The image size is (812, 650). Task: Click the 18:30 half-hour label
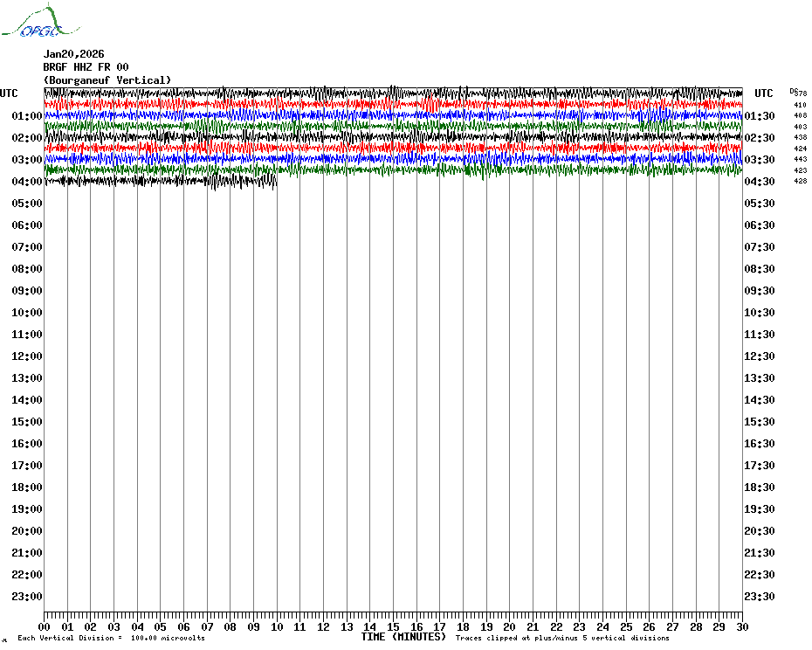click(x=760, y=487)
